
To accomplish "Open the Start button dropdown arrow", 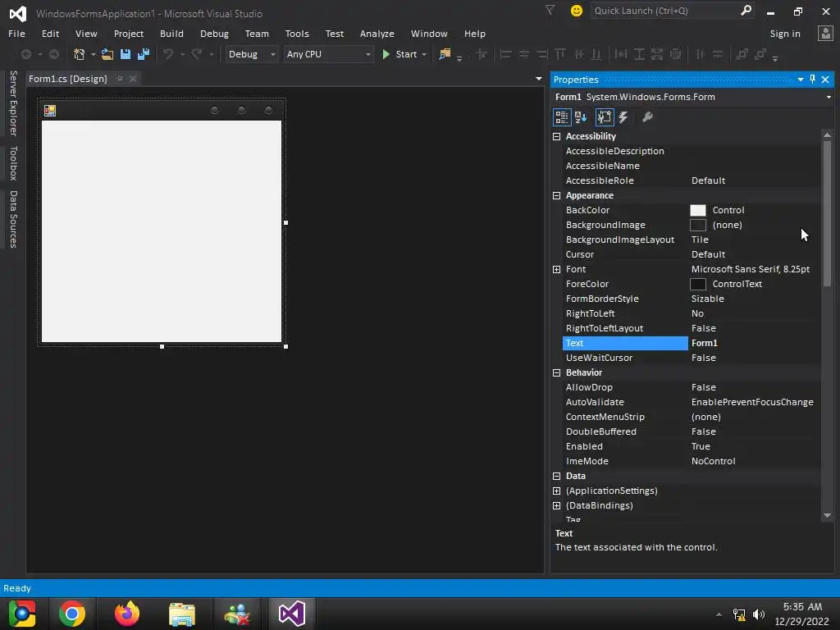I will pyautogui.click(x=424, y=55).
